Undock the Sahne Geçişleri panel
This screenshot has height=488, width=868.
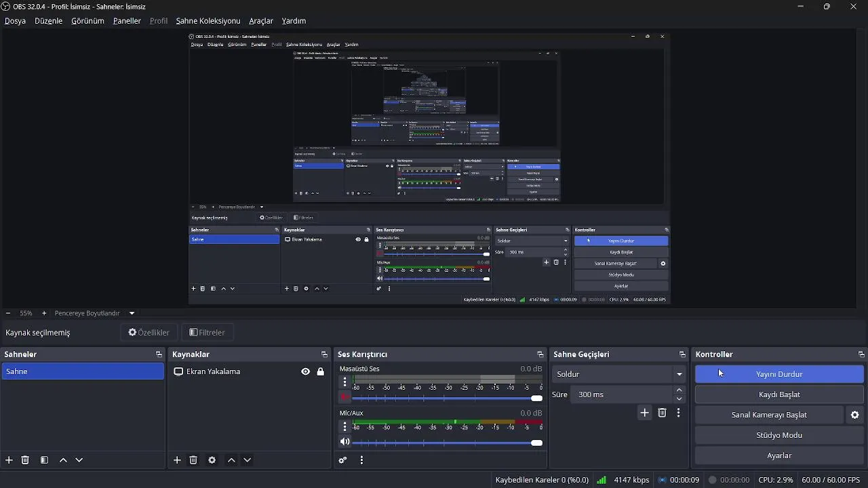click(682, 354)
